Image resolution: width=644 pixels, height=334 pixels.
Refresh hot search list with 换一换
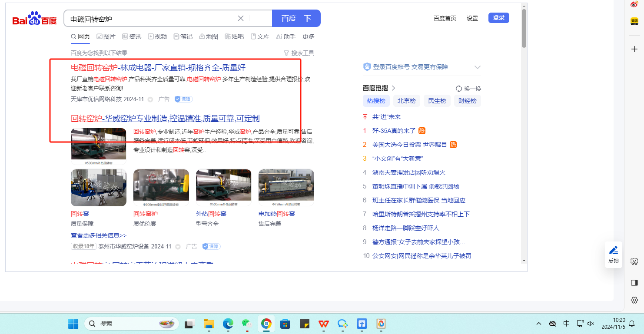468,89
